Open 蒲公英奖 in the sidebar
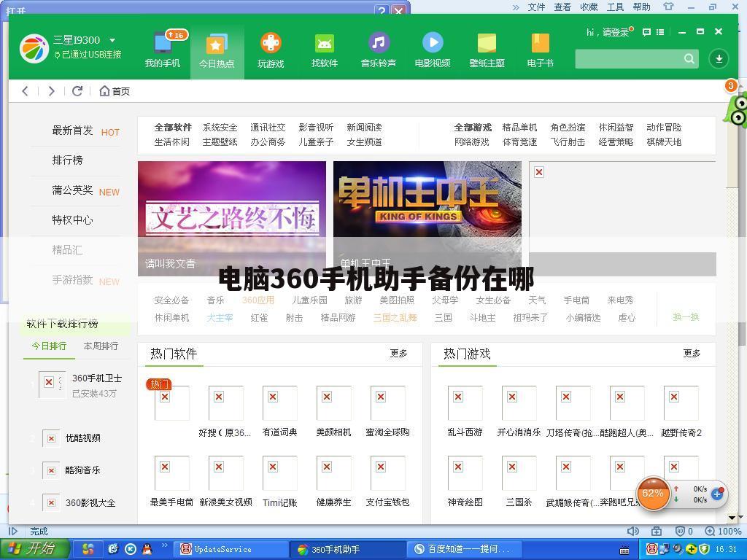This screenshot has width=747, height=560. 72,190
